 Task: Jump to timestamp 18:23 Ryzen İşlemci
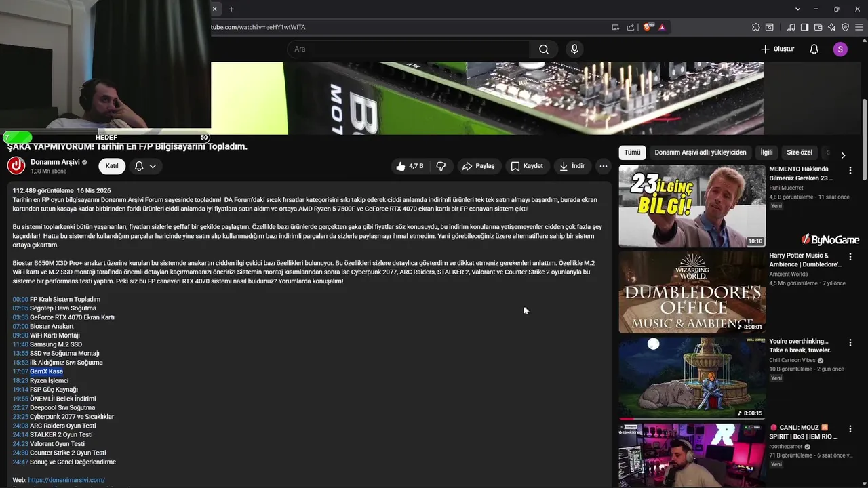[20, 380]
